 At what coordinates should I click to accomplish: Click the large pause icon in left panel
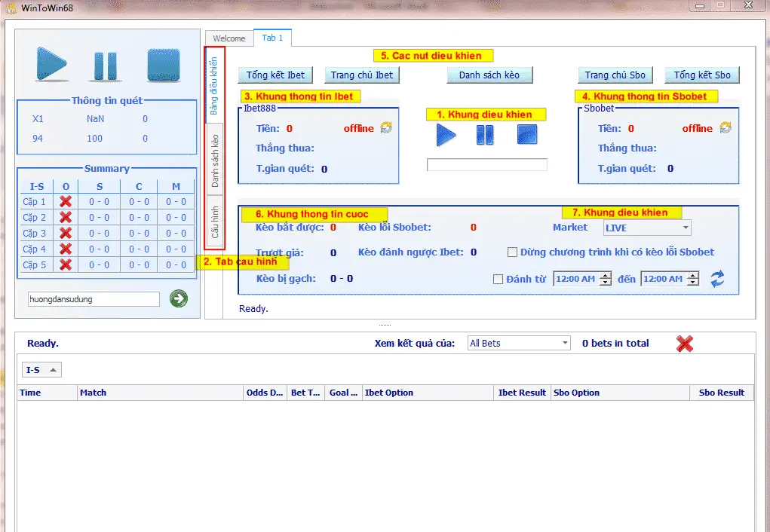(106, 66)
